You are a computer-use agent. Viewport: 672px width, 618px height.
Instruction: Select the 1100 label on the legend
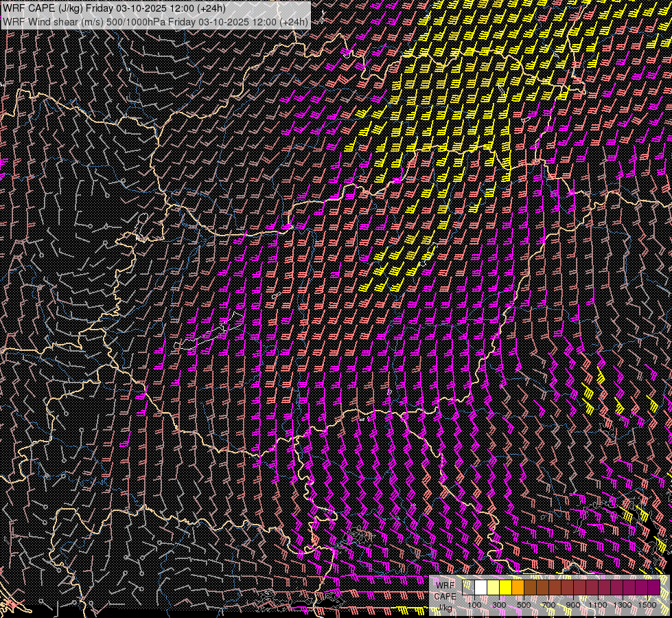(598, 604)
